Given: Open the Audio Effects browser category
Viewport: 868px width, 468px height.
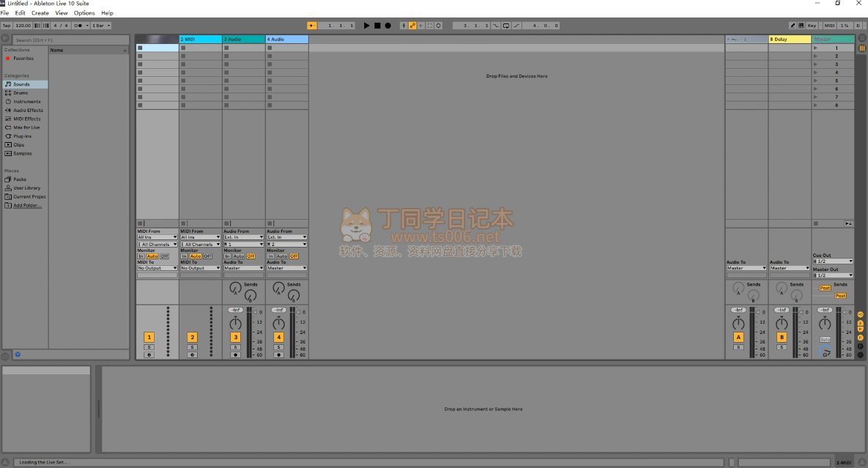Looking at the screenshot, I should (x=28, y=111).
